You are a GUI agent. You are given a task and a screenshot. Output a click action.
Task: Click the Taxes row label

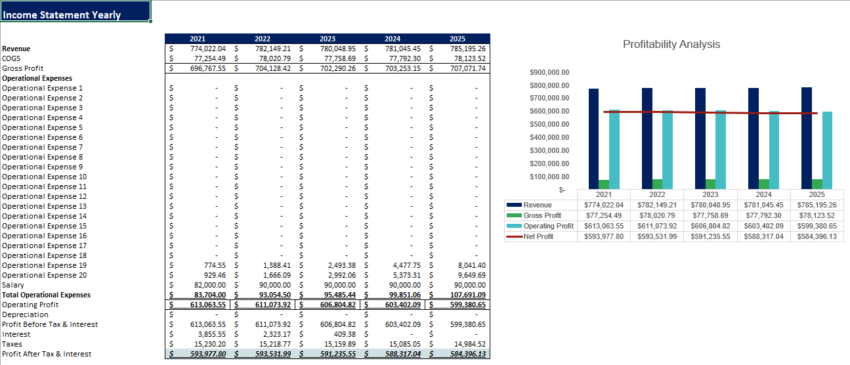[x=12, y=344]
